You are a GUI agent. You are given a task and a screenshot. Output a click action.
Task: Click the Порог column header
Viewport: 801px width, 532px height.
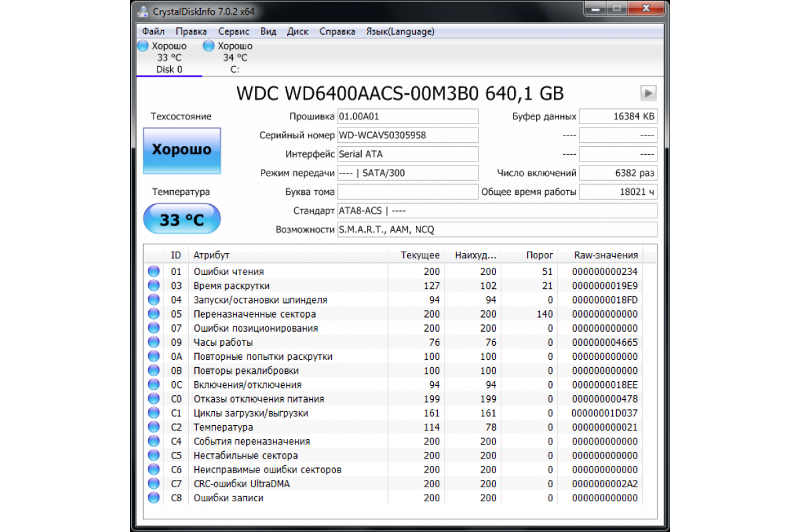(531, 255)
